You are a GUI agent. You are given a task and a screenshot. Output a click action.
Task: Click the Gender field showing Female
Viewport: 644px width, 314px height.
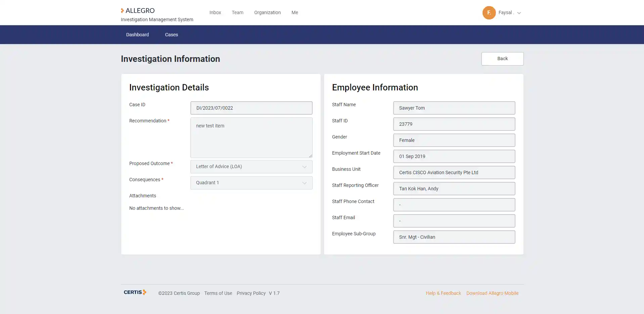click(x=454, y=140)
